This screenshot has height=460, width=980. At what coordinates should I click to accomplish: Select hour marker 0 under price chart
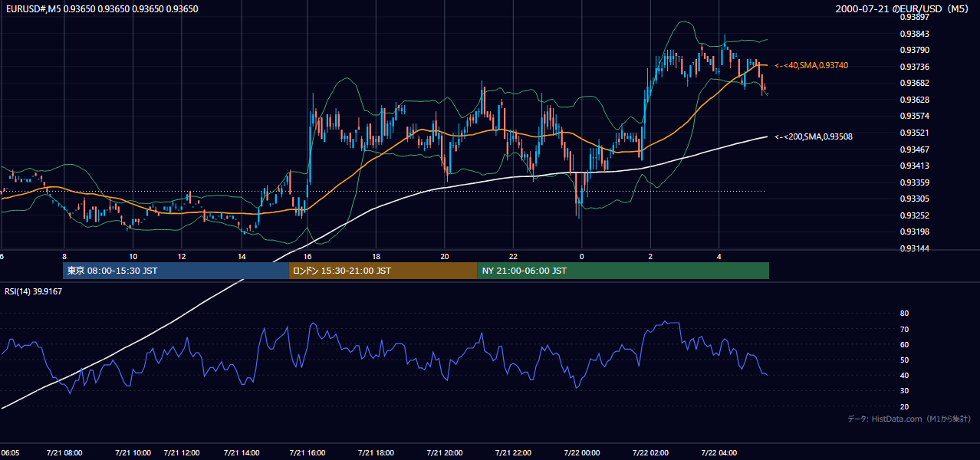(582, 256)
